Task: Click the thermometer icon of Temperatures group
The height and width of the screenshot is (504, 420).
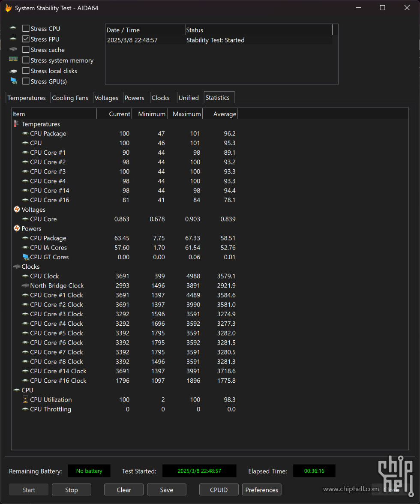Action: point(16,124)
